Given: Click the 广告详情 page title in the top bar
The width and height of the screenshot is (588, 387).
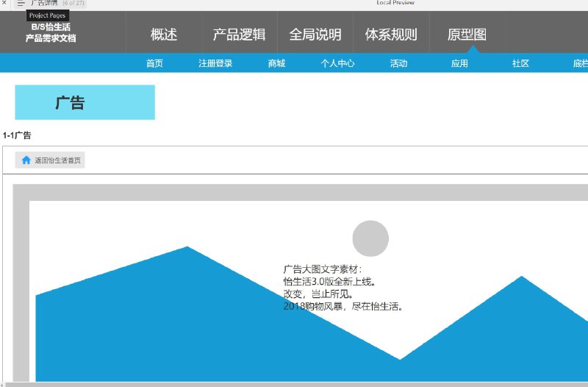Looking at the screenshot, I should point(44,3).
